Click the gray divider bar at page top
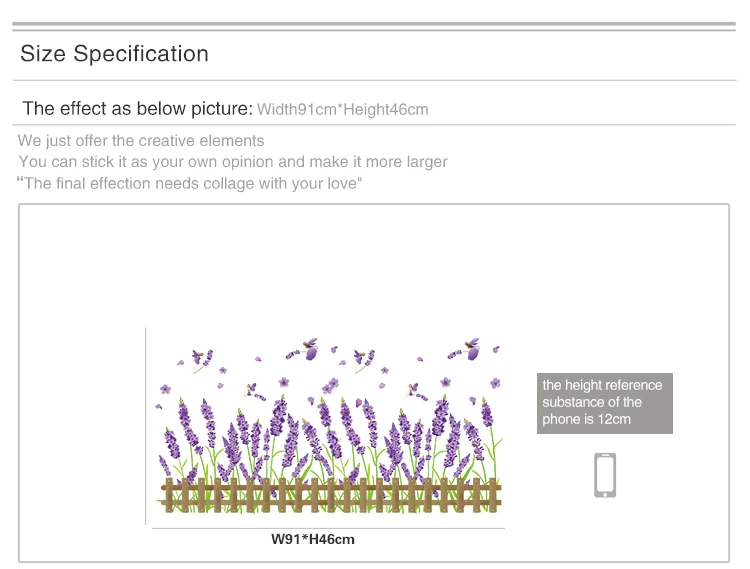This screenshot has width=750, height=569. (x=374, y=23)
